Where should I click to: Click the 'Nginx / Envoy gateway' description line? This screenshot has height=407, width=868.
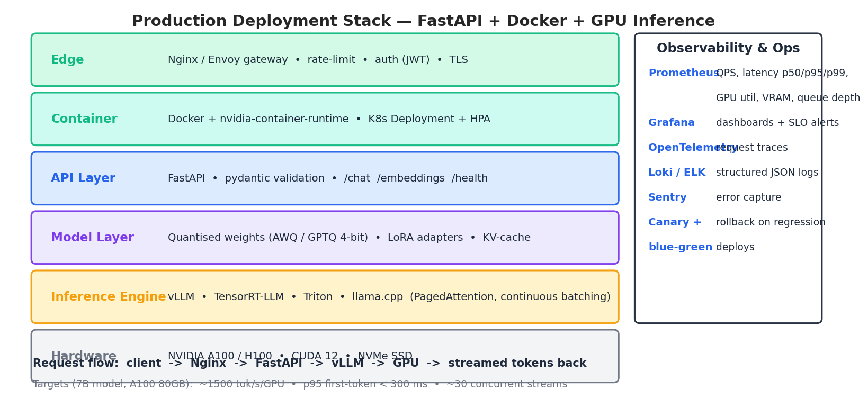point(318,60)
